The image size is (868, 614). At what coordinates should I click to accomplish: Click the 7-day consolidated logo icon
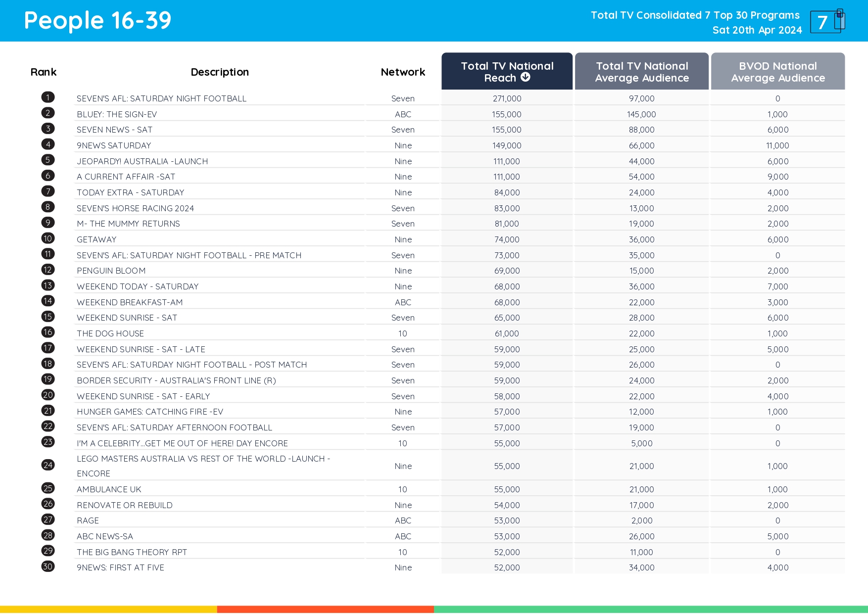[x=827, y=21]
